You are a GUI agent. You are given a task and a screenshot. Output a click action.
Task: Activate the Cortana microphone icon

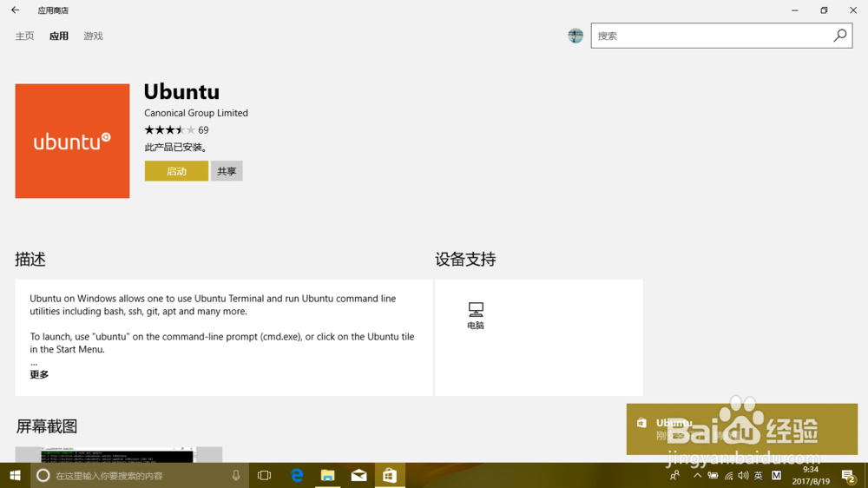236,475
